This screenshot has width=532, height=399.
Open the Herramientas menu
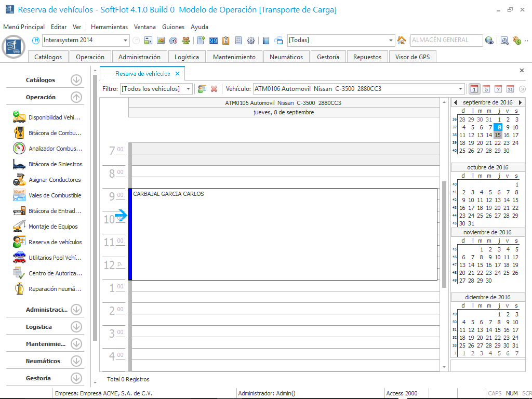coord(109,27)
